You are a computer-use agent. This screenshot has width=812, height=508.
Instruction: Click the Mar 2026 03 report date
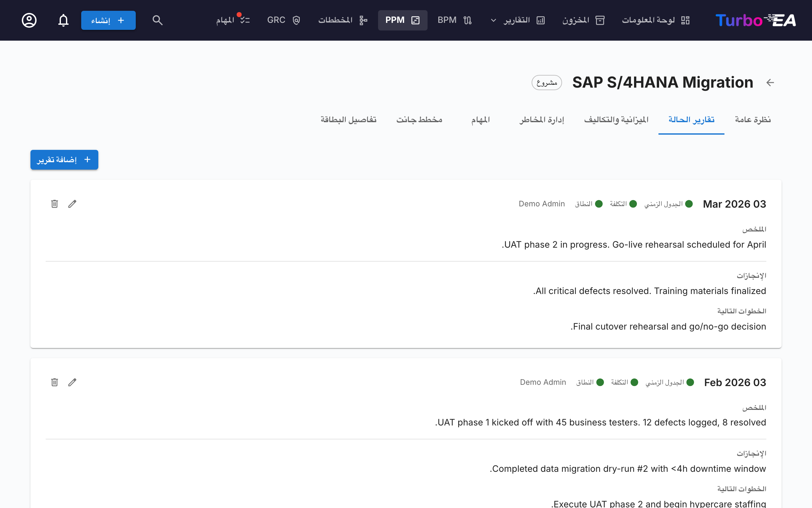[x=734, y=204]
